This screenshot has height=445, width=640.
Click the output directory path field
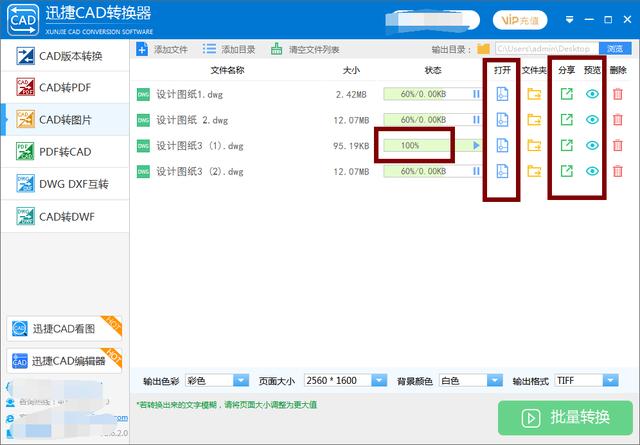pyautogui.click(x=547, y=49)
